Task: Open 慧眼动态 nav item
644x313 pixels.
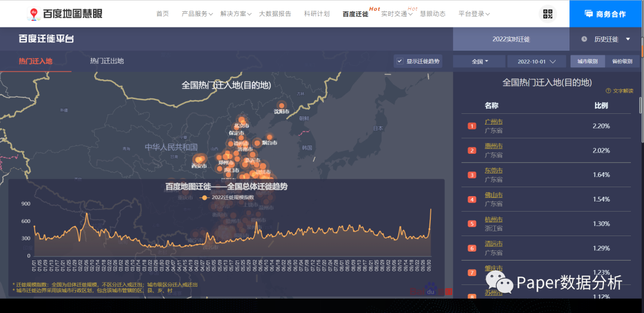Action: pos(433,14)
